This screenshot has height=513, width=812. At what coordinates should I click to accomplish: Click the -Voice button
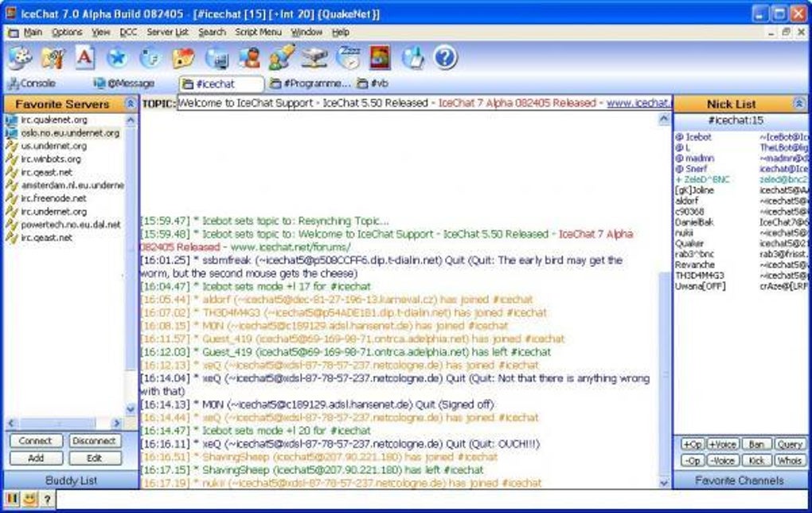[722, 460]
